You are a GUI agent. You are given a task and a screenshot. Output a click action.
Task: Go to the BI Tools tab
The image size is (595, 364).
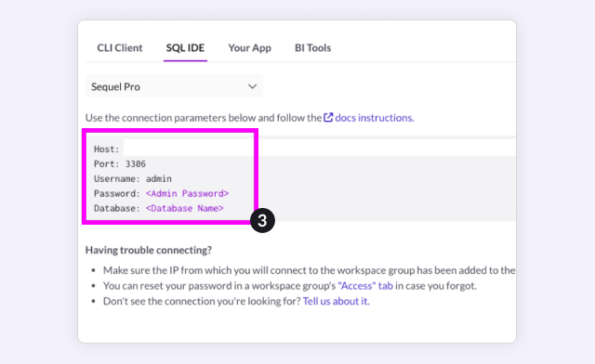[312, 47]
